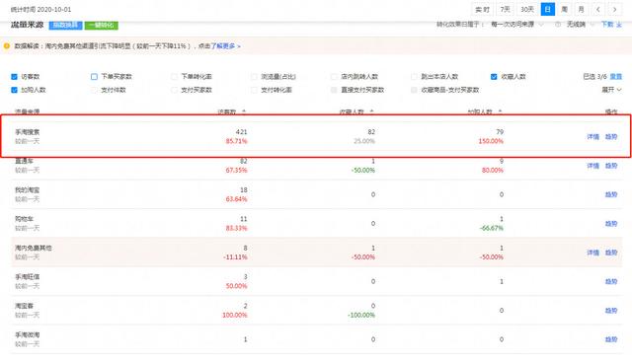
Task: Open 趋势 for the 手淘搜索 row
Action: point(611,136)
